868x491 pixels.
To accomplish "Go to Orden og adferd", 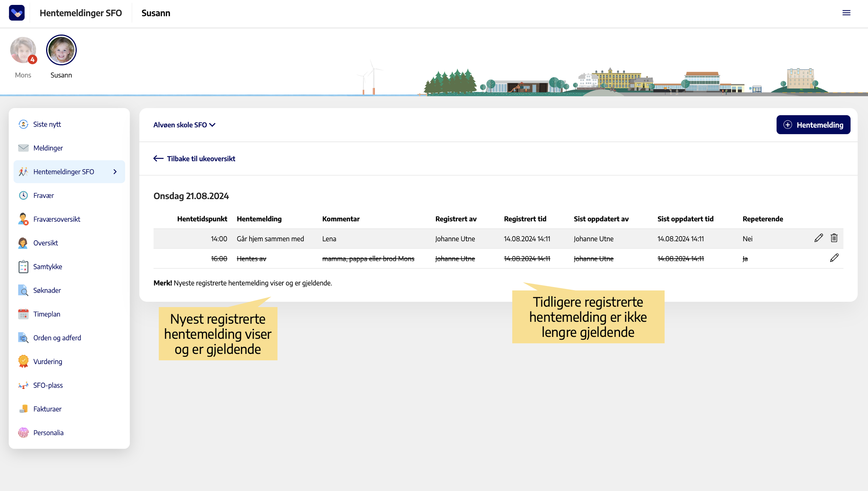I will pyautogui.click(x=69, y=338).
